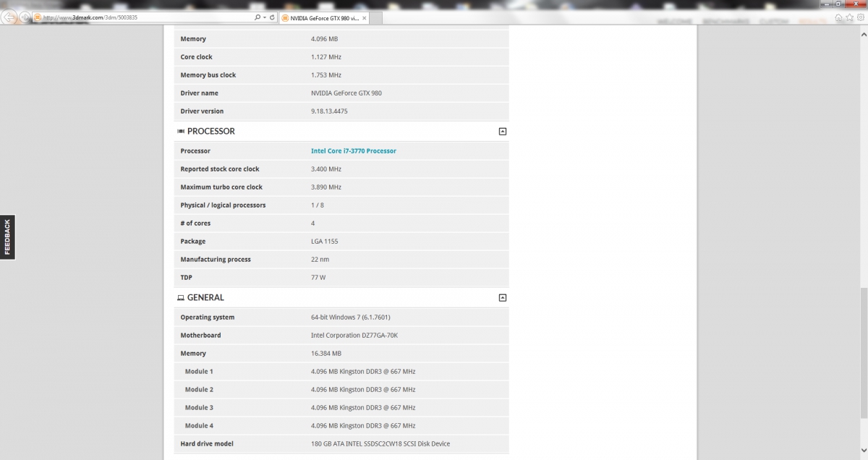Image resolution: width=868 pixels, height=460 pixels.
Task: Select driver name value NVIDIA GeForce GTX 980
Action: point(346,93)
